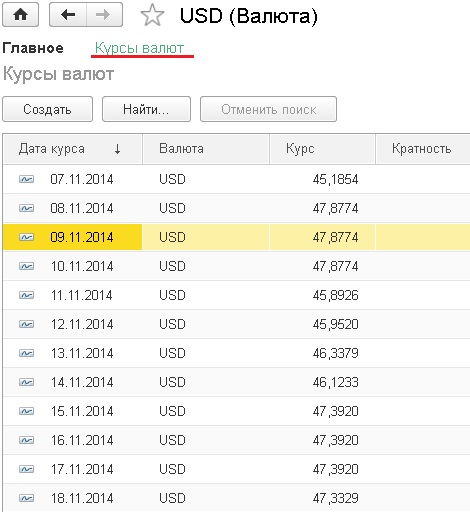This screenshot has height=512, width=470.
Task: Click the Найти... button
Action: point(146,109)
